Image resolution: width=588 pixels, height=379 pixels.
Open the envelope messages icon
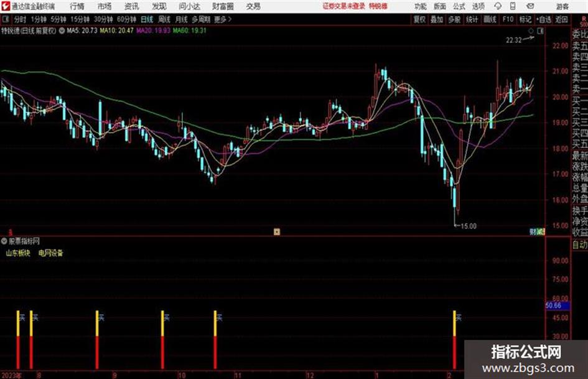pos(530,6)
